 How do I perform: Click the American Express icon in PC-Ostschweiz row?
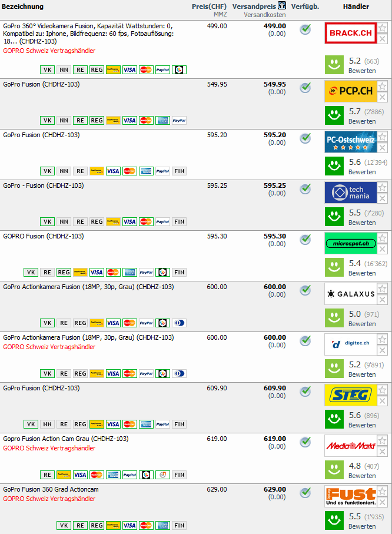(x=146, y=171)
